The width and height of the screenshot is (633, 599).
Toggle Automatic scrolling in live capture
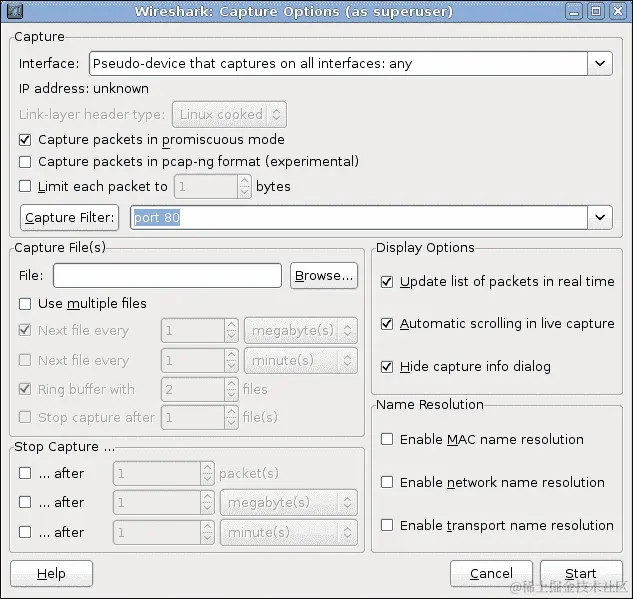pyautogui.click(x=387, y=324)
